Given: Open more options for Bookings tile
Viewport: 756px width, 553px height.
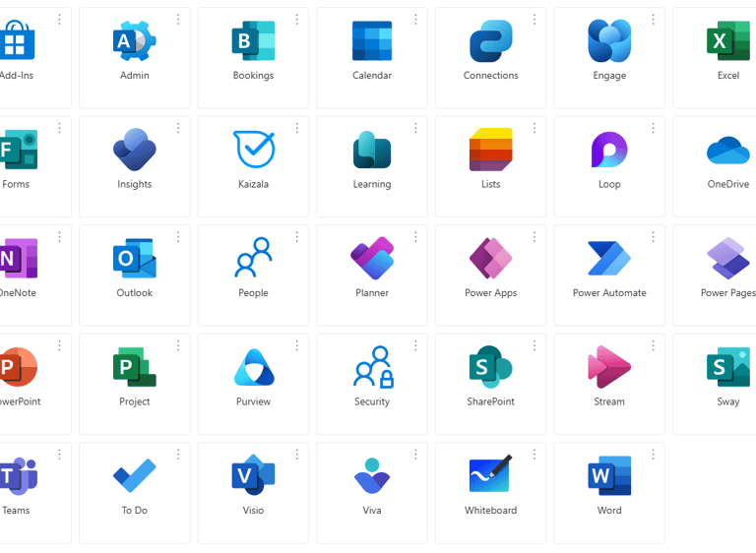Looking at the screenshot, I should tap(297, 20).
